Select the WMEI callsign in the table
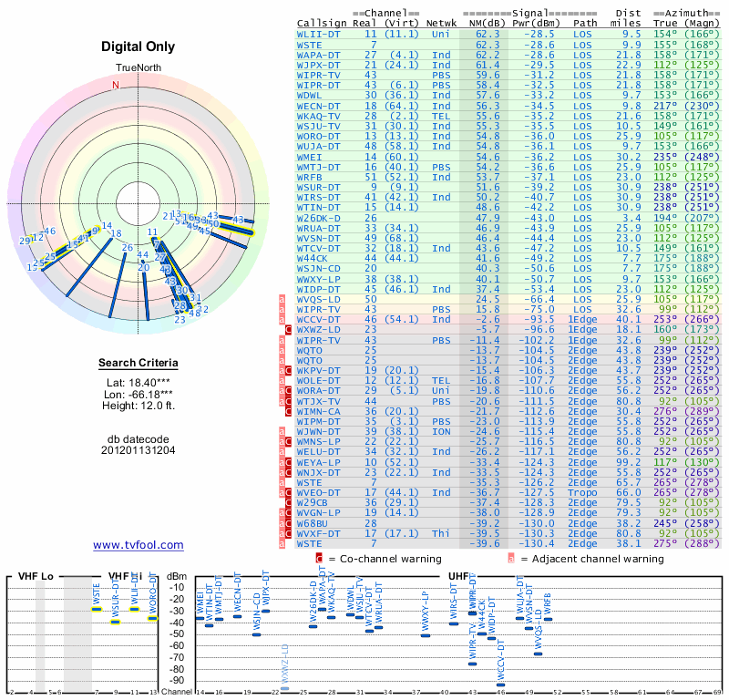 (309, 157)
